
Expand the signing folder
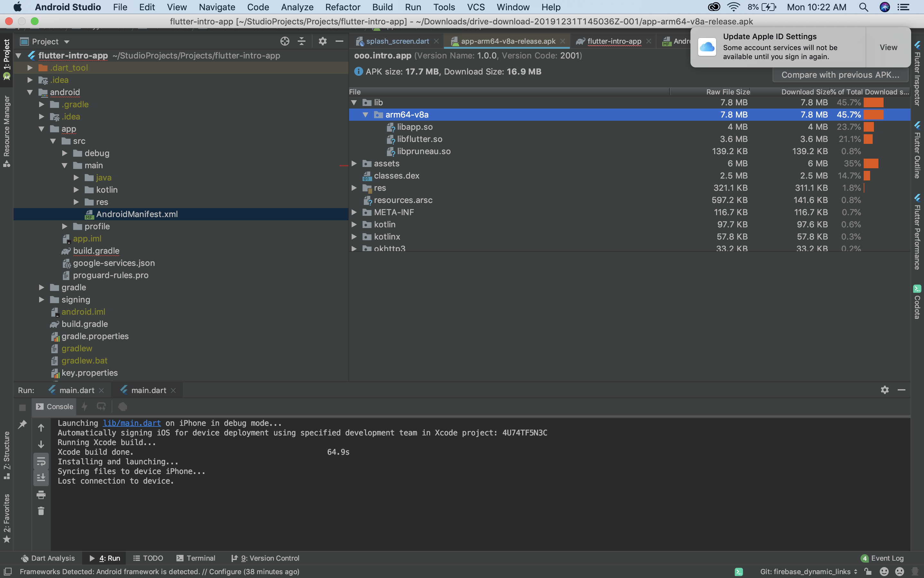[41, 299]
